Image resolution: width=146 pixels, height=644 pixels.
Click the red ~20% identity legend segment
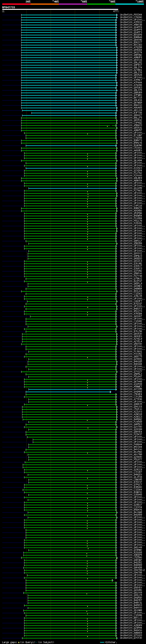16,4
